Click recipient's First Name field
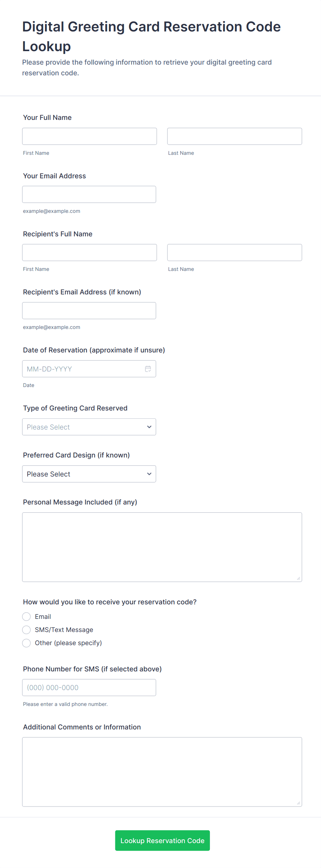The height and width of the screenshot is (868, 321). point(89,252)
